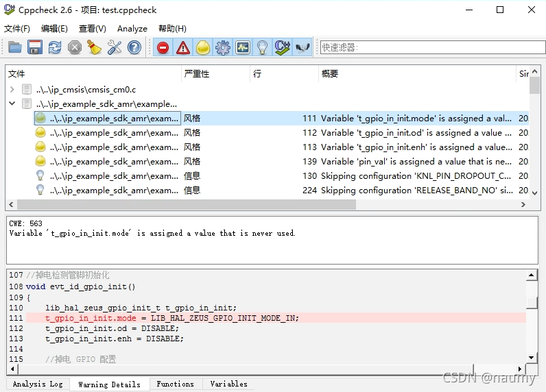Viewport: 546px width, 392px height.
Task: Click results horizontal scroll-left arrow
Action: (x=11, y=204)
